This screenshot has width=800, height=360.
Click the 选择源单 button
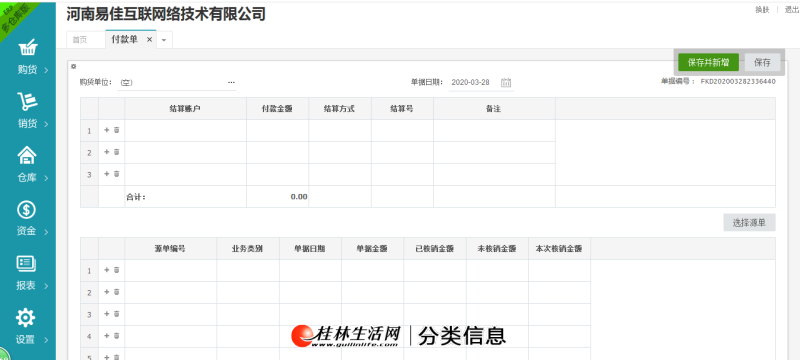click(749, 223)
